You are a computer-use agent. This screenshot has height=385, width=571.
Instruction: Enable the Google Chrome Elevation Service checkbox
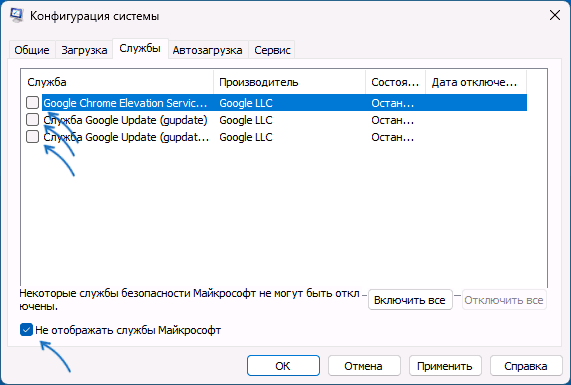[x=32, y=103]
